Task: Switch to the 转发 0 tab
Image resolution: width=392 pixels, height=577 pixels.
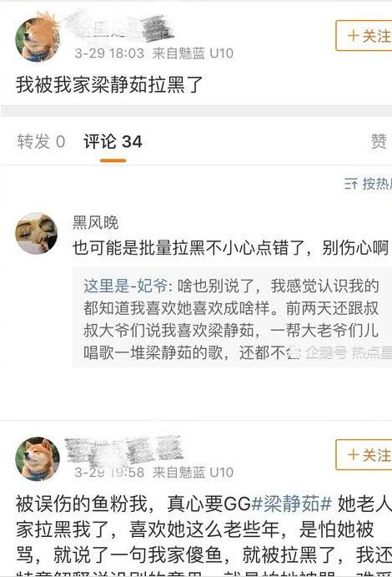Action: click(41, 142)
